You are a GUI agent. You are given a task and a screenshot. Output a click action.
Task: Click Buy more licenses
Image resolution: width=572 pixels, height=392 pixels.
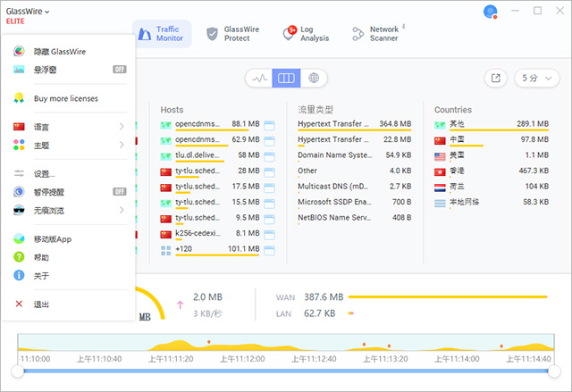65,98
